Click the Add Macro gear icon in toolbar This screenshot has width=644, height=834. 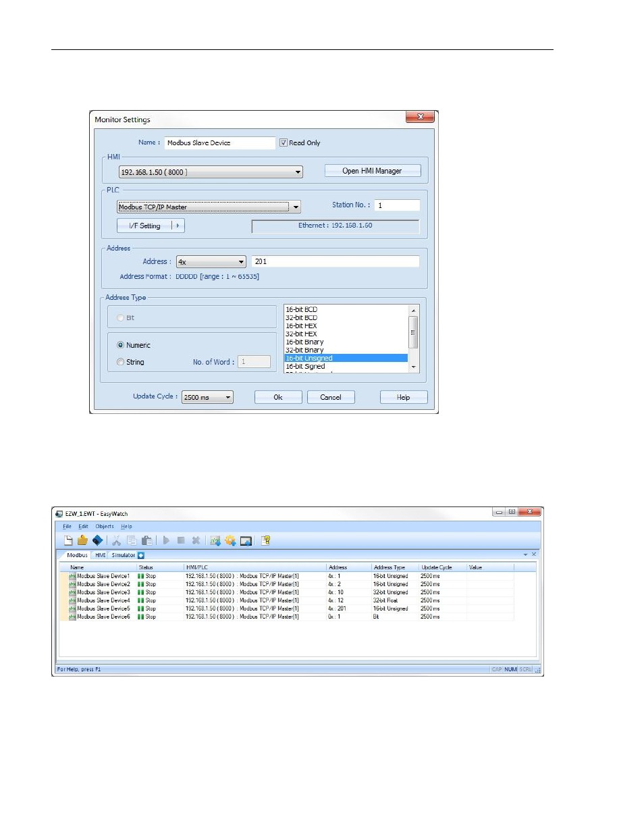pos(230,540)
